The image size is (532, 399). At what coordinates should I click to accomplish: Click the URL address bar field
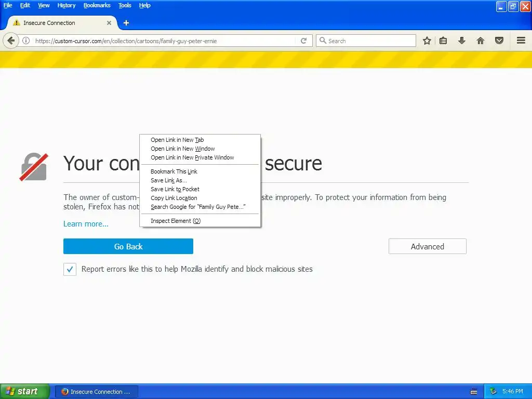(165, 41)
